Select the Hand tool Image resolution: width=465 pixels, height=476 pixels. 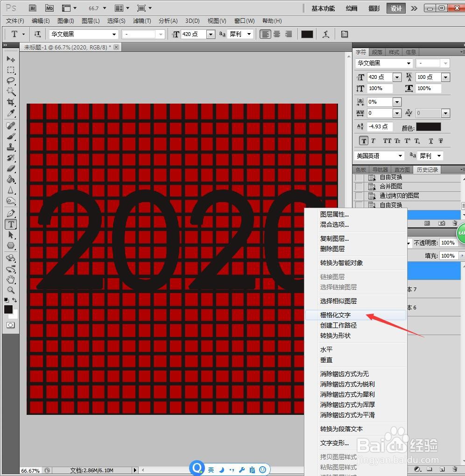click(x=11, y=279)
